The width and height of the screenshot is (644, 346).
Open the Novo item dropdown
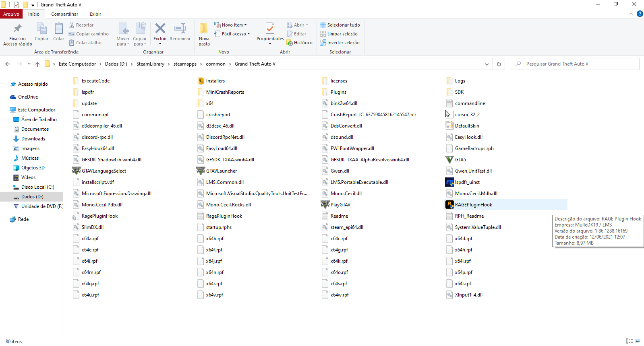tap(230, 25)
